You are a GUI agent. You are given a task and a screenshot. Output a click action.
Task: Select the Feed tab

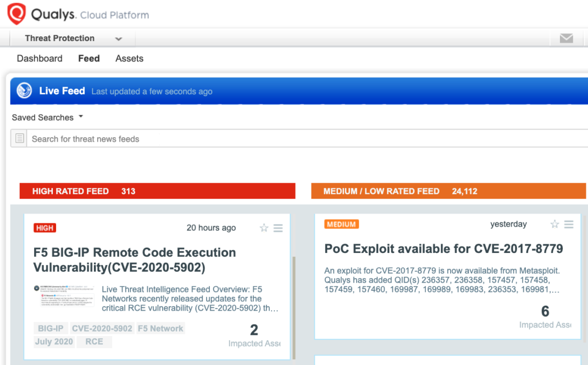(89, 58)
